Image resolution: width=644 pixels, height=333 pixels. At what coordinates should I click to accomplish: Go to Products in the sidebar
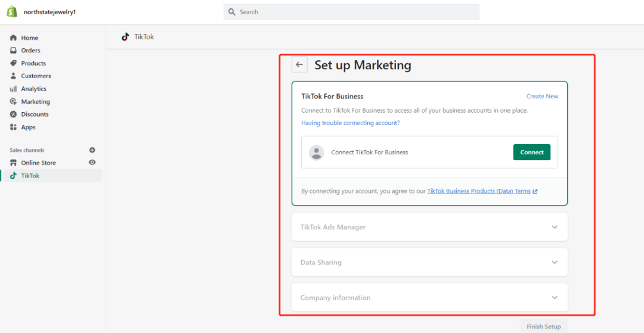(x=33, y=63)
